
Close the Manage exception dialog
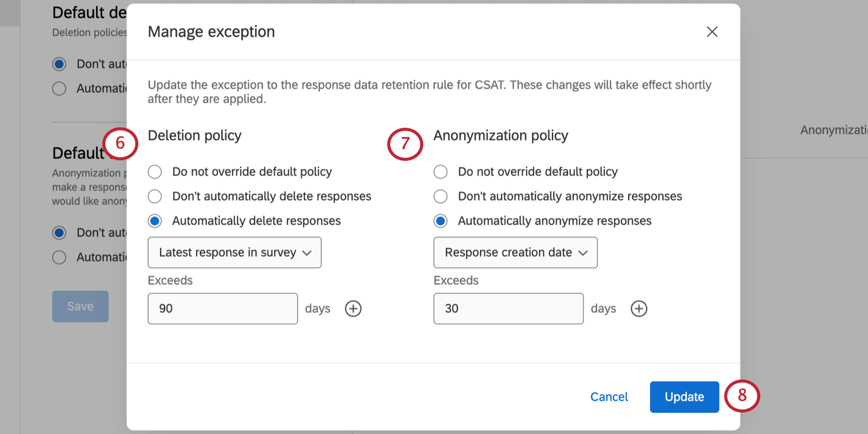tap(712, 32)
